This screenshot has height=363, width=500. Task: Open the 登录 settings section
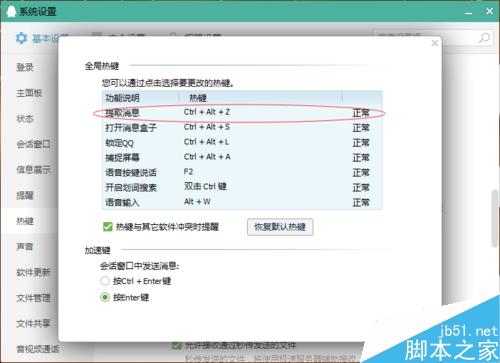[x=25, y=67]
